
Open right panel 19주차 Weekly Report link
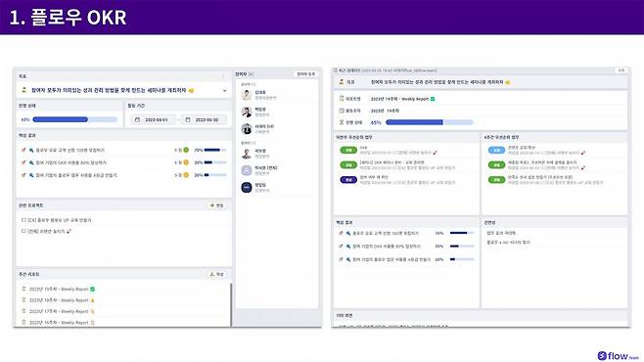tap(402, 99)
